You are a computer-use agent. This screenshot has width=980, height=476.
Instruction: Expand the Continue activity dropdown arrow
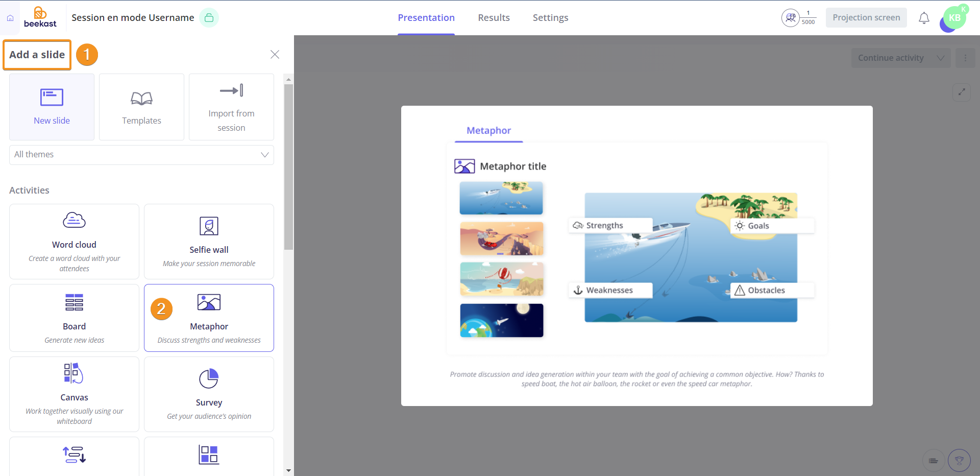point(940,58)
